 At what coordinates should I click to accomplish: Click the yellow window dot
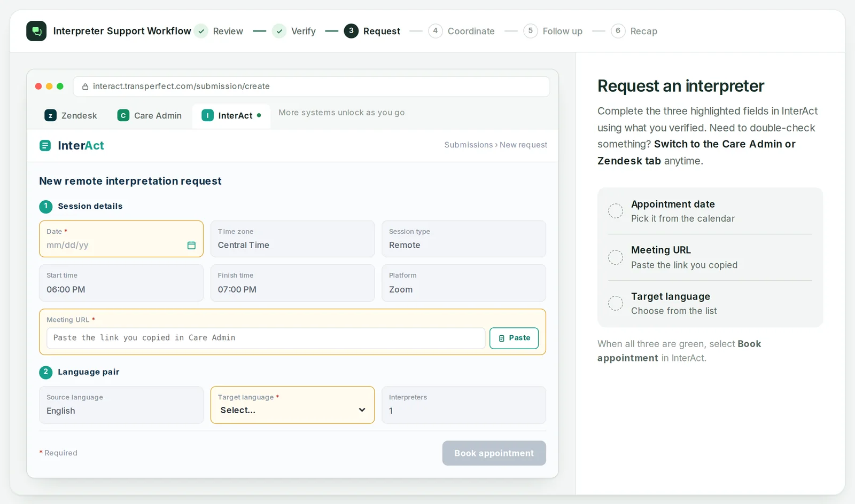[49, 86]
